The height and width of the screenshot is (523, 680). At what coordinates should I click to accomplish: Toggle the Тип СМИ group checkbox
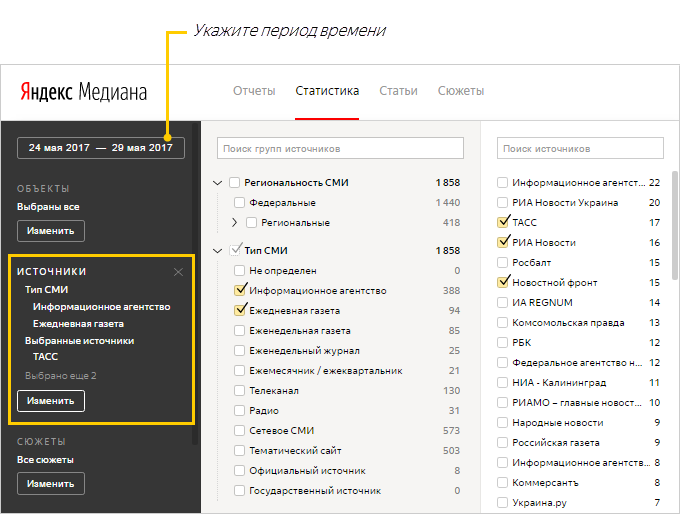tap(235, 250)
